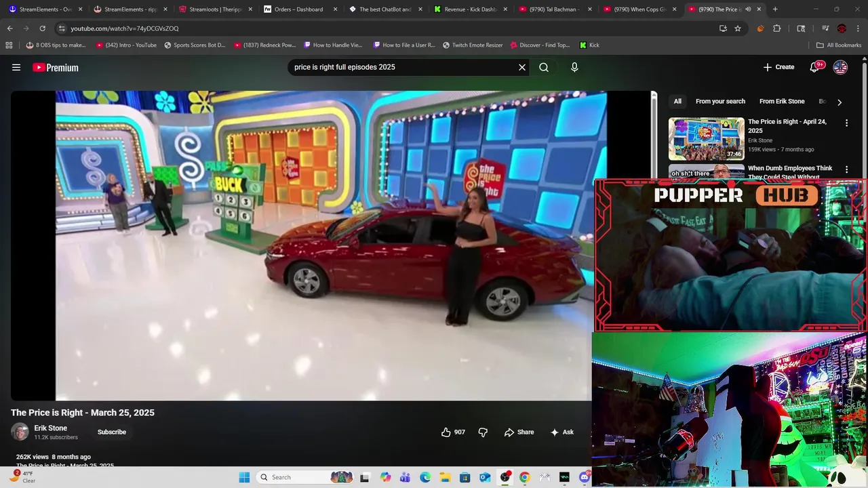Open Chrome apps grid icon

(9, 45)
